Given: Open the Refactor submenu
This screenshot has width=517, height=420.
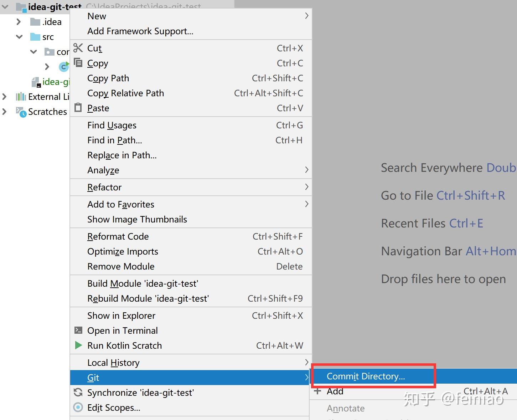Looking at the screenshot, I should pos(104,187).
